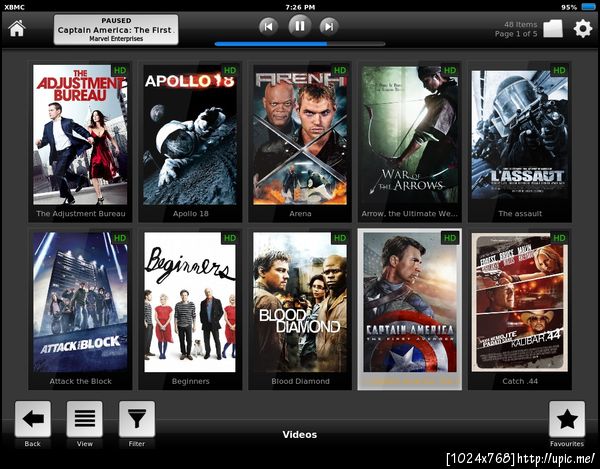Click the 7:26 PM clock
600x469 pixels.
300,7
